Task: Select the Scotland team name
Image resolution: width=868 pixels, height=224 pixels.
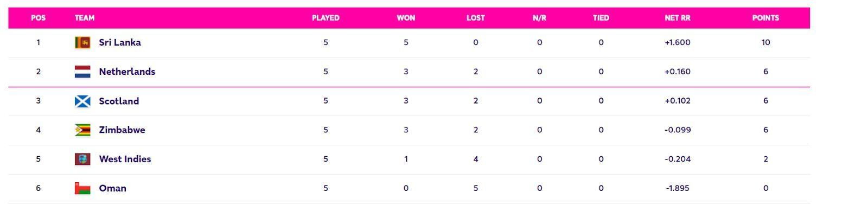Action: [119, 101]
